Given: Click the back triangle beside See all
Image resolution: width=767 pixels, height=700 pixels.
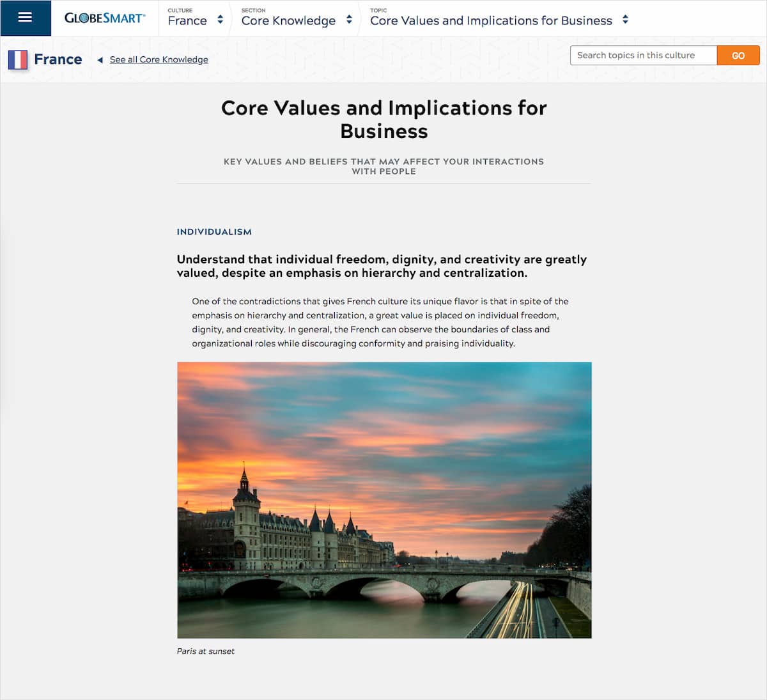Looking at the screenshot, I should pos(100,60).
